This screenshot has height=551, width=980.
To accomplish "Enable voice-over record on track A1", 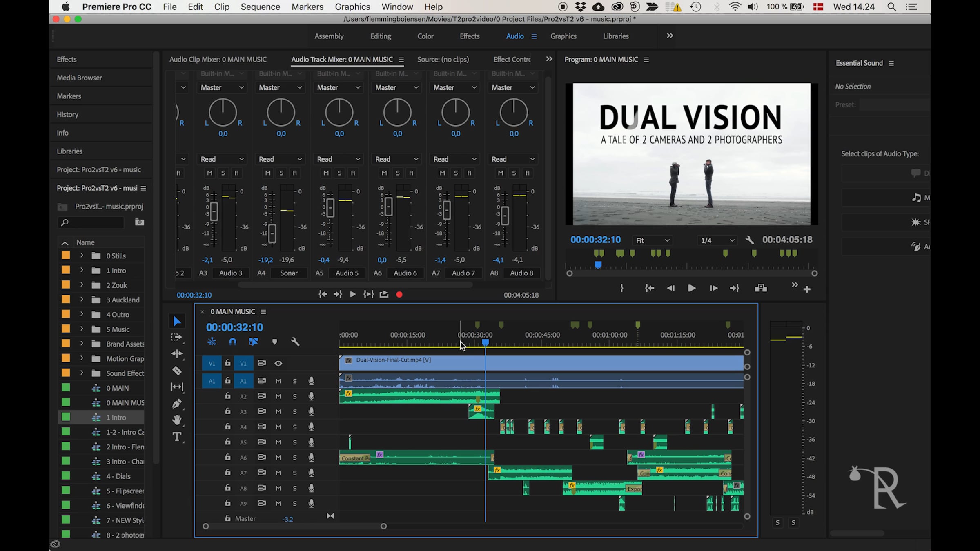I will (x=311, y=381).
